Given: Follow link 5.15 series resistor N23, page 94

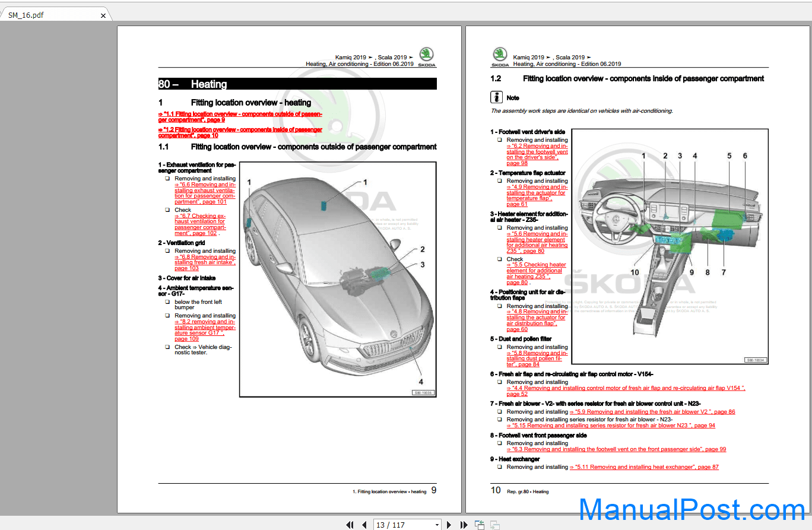Looking at the screenshot, I should [611, 425].
